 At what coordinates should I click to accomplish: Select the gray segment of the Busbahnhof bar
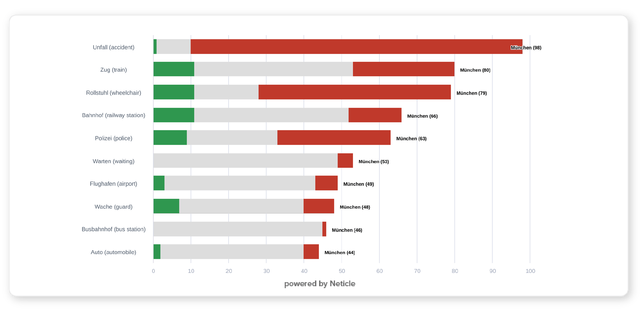point(238,229)
